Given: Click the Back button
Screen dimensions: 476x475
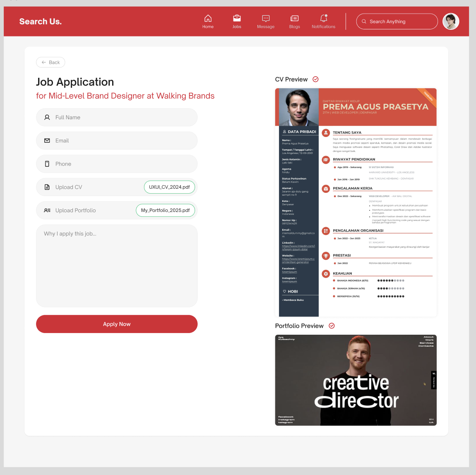Looking at the screenshot, I should click(x=50, y=62).
